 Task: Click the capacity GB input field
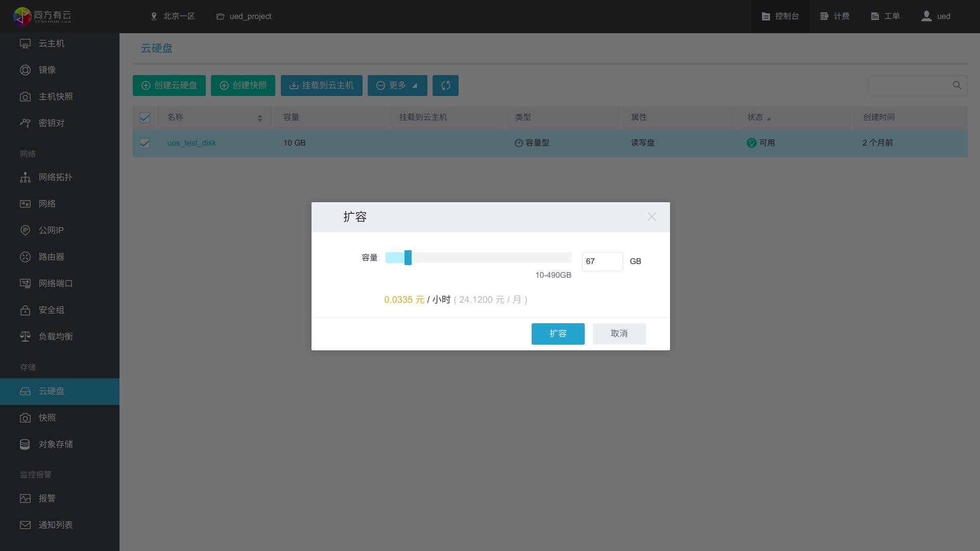(x=602, y=261)
